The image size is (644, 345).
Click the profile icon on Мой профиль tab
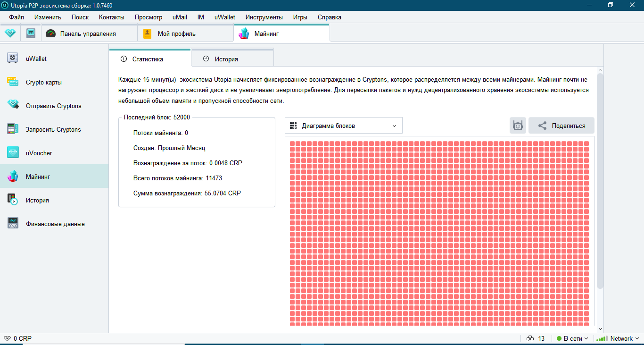(148, 34)
